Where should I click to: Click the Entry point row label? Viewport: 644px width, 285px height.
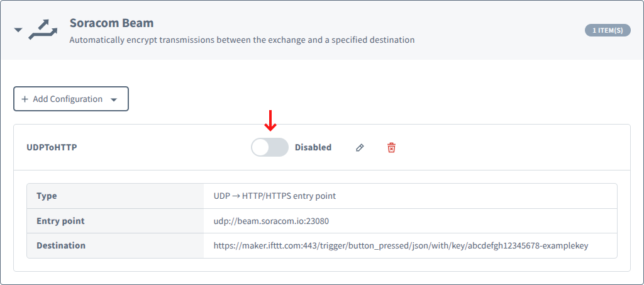coord(60,221)
